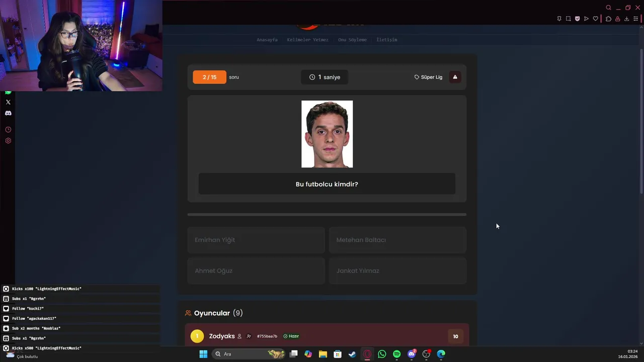Click the taskbar Ara search box
Viewport: 644px width, 362px height.
[249, 354]
